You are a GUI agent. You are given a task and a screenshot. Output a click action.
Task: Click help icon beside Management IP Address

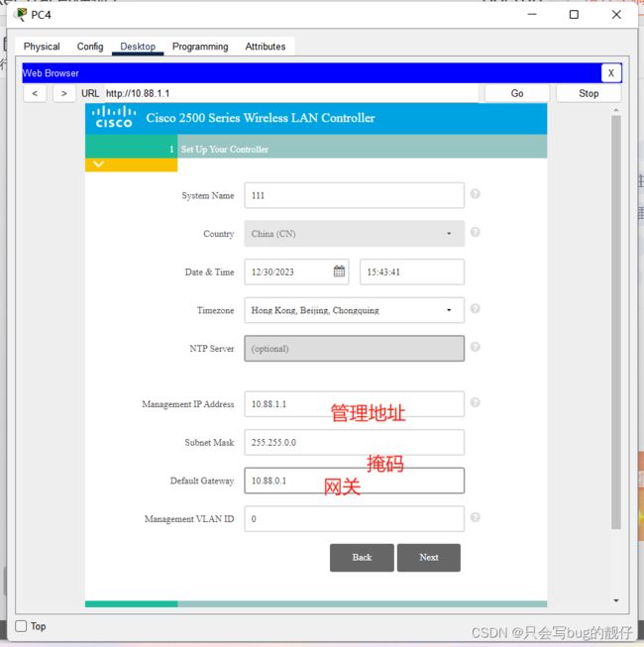[x=475, y=402]
